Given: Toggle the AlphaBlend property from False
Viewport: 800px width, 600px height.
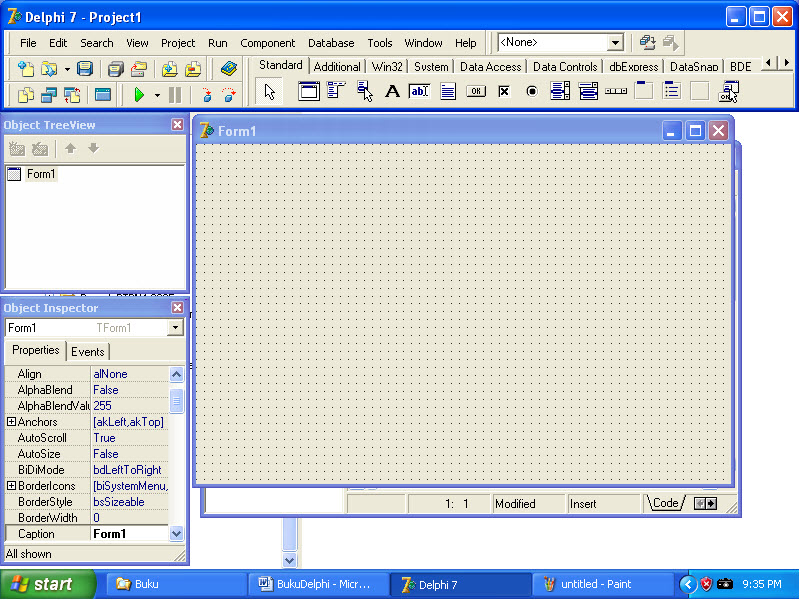Looking at the screenshot, I should (106, 389).
